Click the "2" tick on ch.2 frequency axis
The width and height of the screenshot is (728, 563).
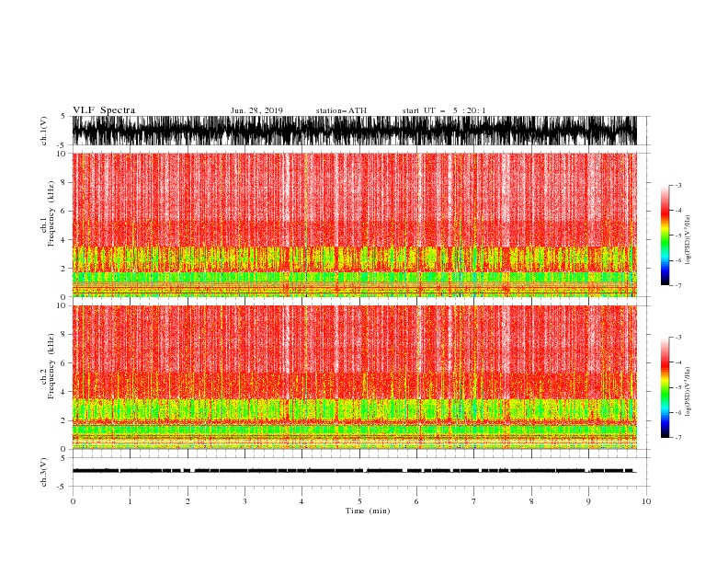pyautogui.click(x=64, y=420)
